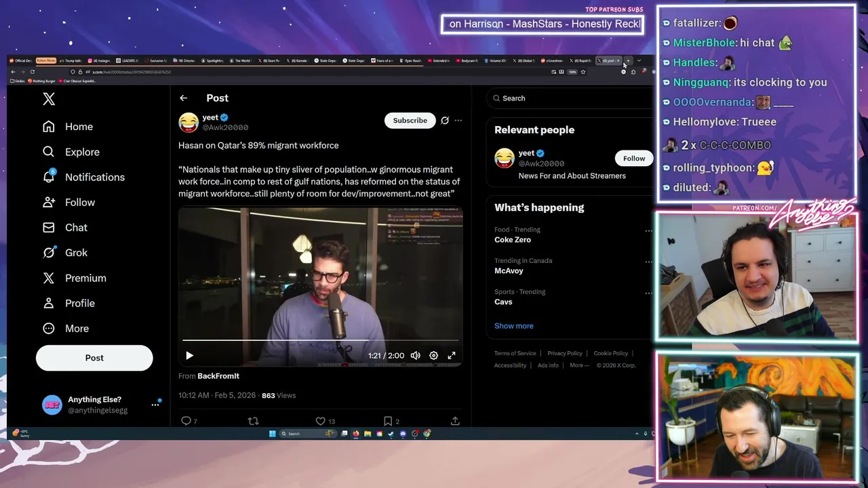Open Premium in the sidebar
This screenshot has height=488, width=868.
(74, 278)
